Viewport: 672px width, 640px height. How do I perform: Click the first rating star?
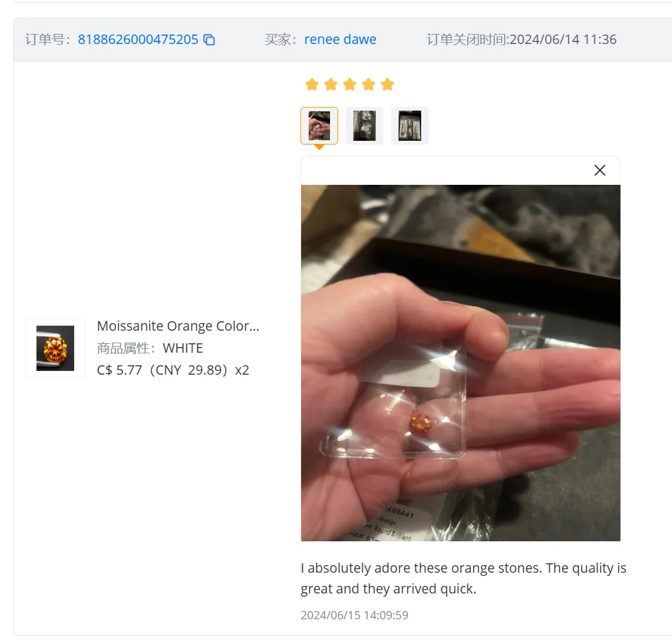(312, 84)
